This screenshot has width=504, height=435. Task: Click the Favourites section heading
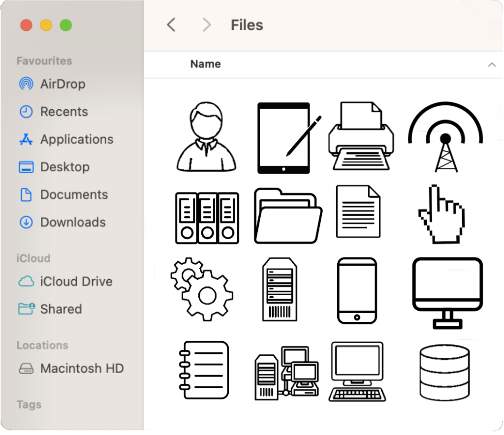click(44, 61)
